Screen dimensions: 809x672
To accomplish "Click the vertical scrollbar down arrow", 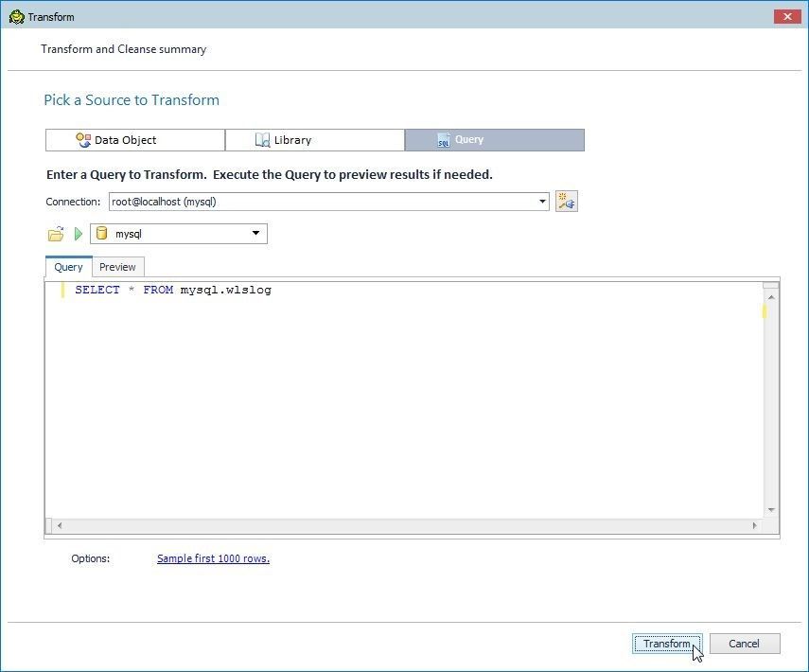I will [771, 510].
